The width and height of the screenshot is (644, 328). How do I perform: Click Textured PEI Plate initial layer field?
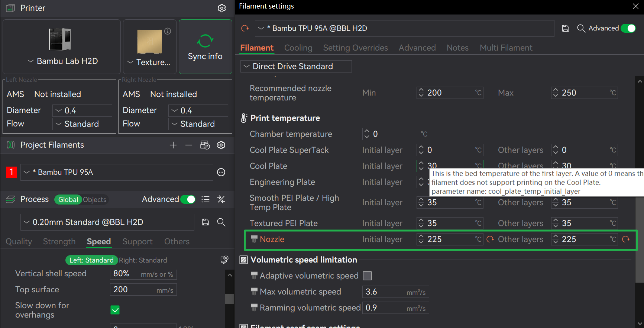tap(450, 223)
